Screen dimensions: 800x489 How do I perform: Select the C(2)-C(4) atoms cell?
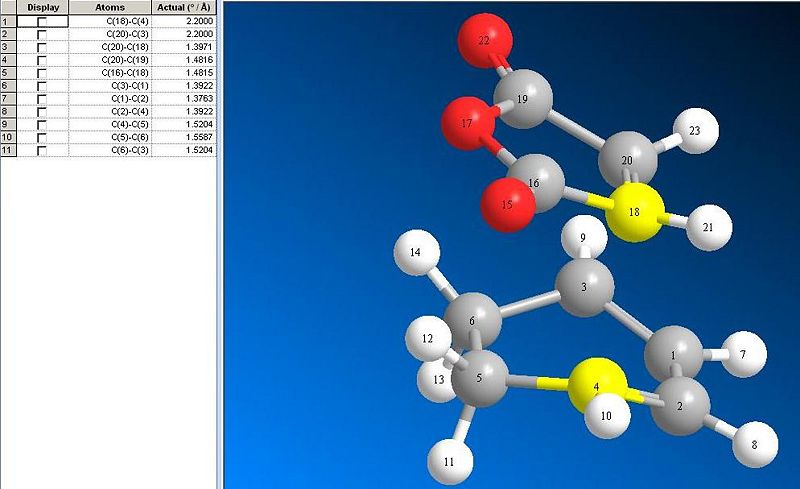[110, 111]
